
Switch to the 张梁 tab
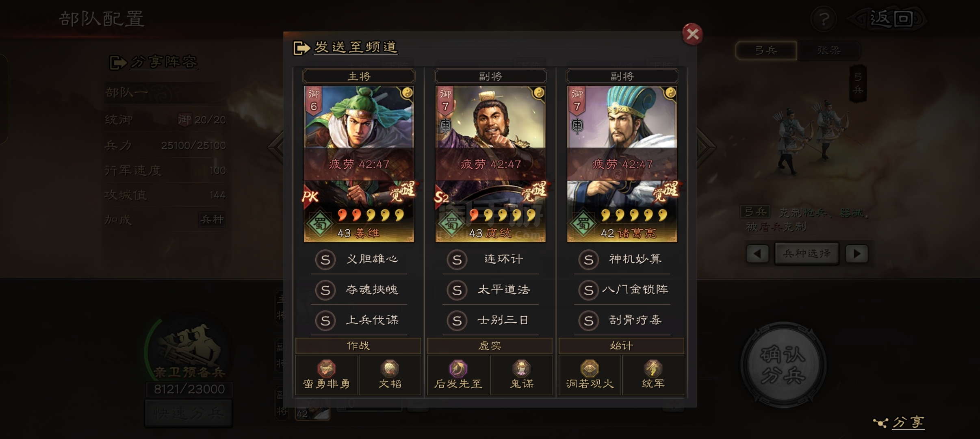829,50
